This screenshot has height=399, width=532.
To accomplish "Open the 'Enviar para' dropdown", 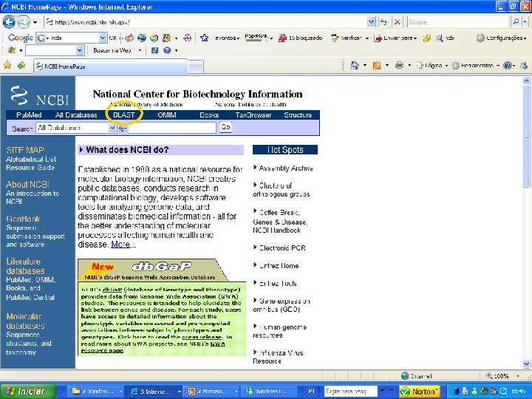I will 415,38.
